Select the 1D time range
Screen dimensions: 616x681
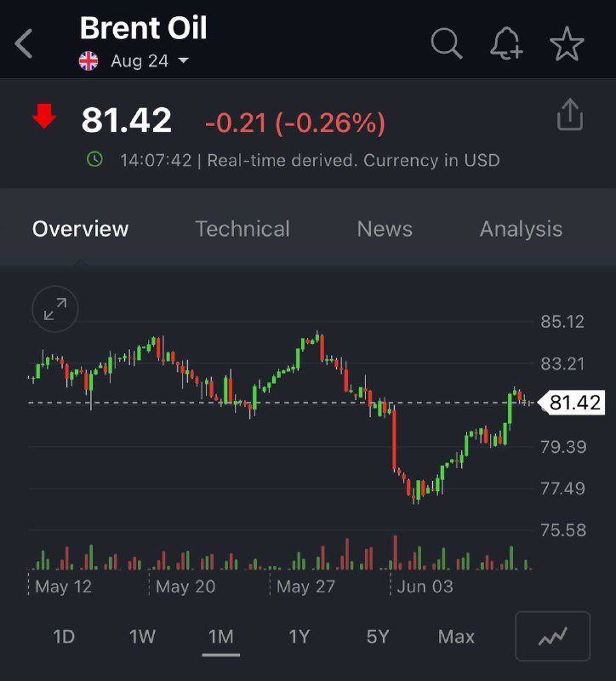pos(64,637)
